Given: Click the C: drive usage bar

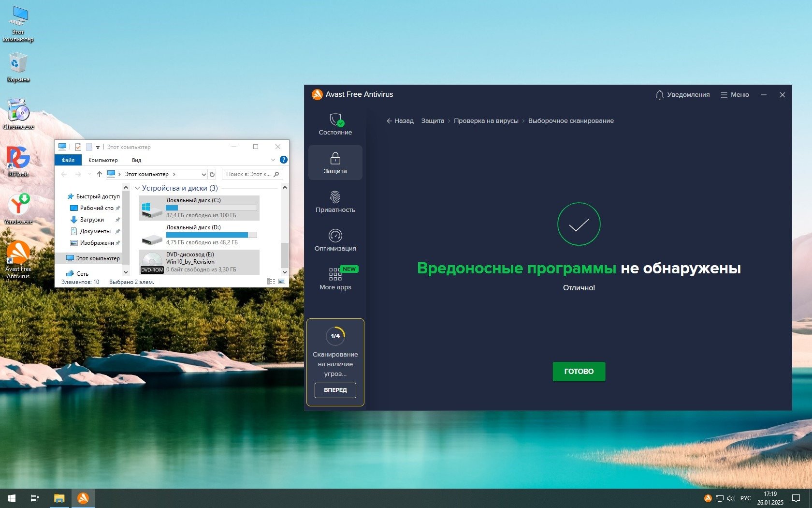Looking at the screenshot, I should [x=211, y=208].
